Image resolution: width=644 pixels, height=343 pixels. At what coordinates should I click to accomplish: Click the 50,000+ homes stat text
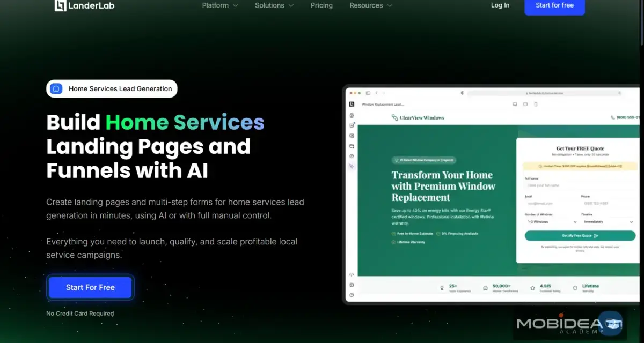504,288
